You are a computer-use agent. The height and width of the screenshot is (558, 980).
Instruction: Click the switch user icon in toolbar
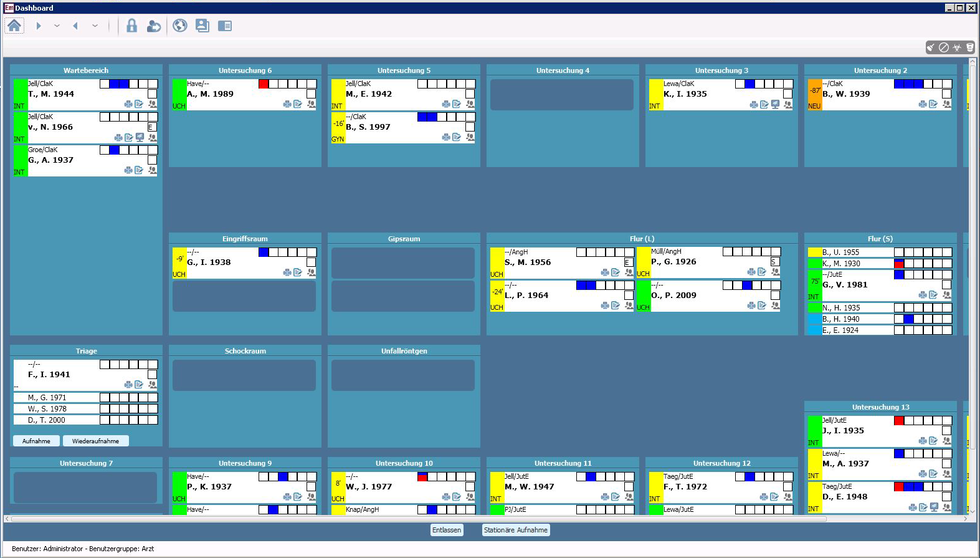pos(153,26)
